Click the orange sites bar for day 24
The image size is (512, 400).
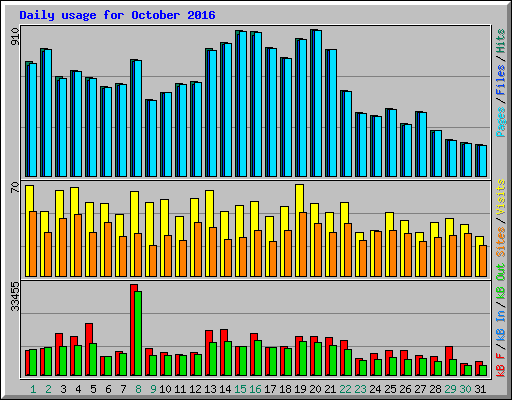[378, 254]
